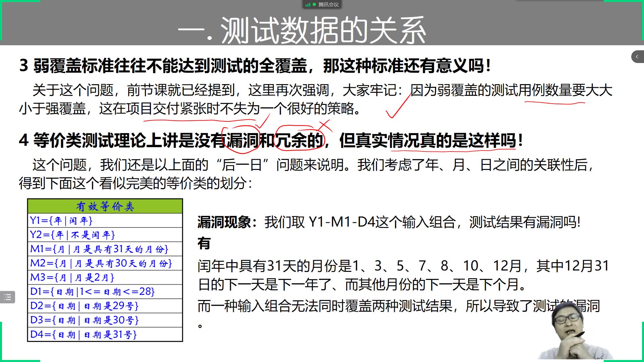The image size is (644, 362).
Task: Click the line starting 日的下一天是下一年了
Action: (362, 285)
